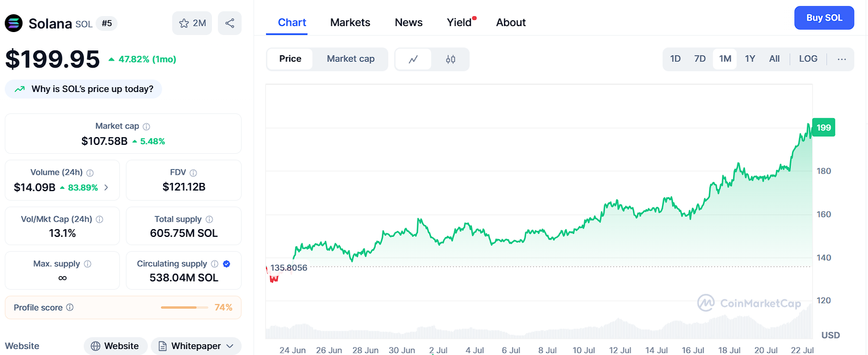Open the News tab
This screenshot has height=355, width=868.
click(x=408, y=23)
